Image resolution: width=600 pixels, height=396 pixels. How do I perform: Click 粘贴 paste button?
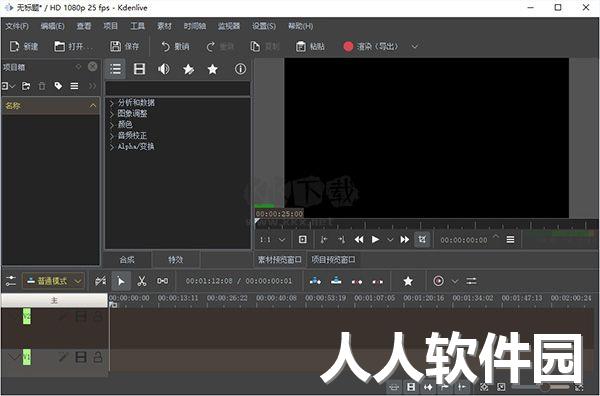[310, 47]
